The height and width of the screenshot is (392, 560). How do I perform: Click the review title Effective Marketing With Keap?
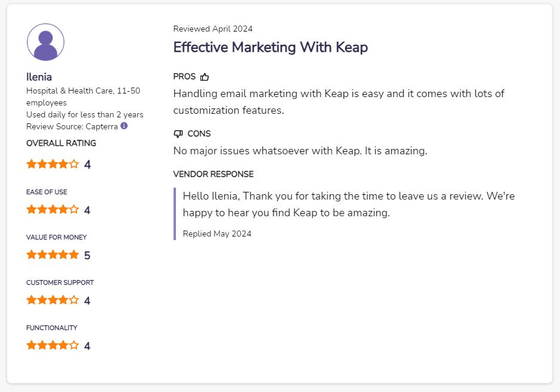pos(270,47)
